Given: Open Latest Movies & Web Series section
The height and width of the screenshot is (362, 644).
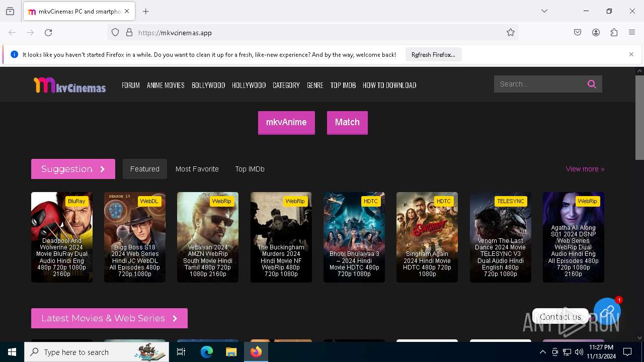Looking at the screenshot, I should tap(109, 318).
